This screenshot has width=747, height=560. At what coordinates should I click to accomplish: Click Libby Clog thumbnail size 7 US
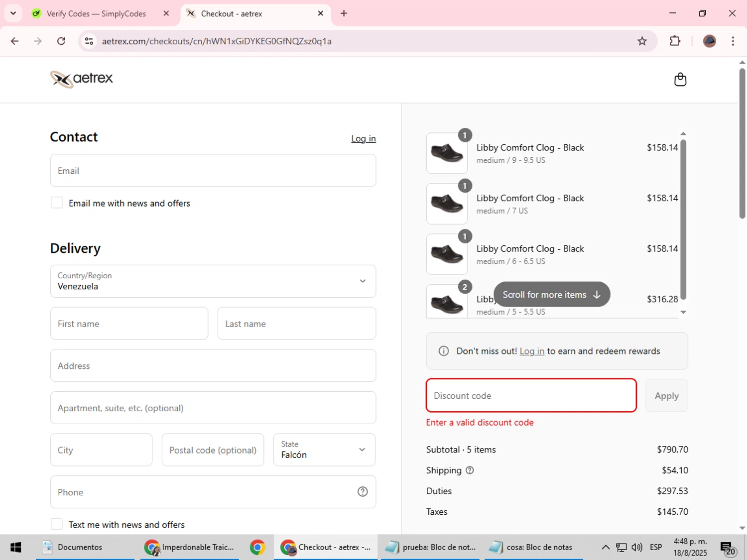[x=447, y=204]
